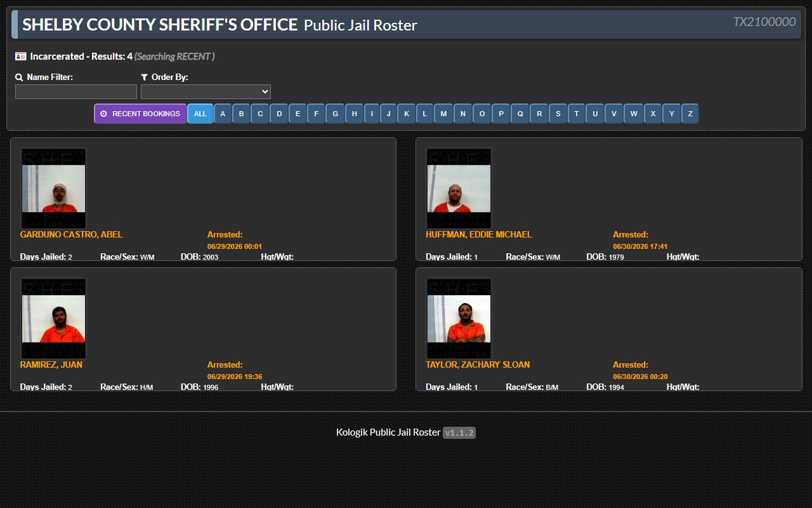This screenshot has width=812, height=508.
Task: Click arrest date 06/29/2026 00:01
Action: tap(235, 246)
